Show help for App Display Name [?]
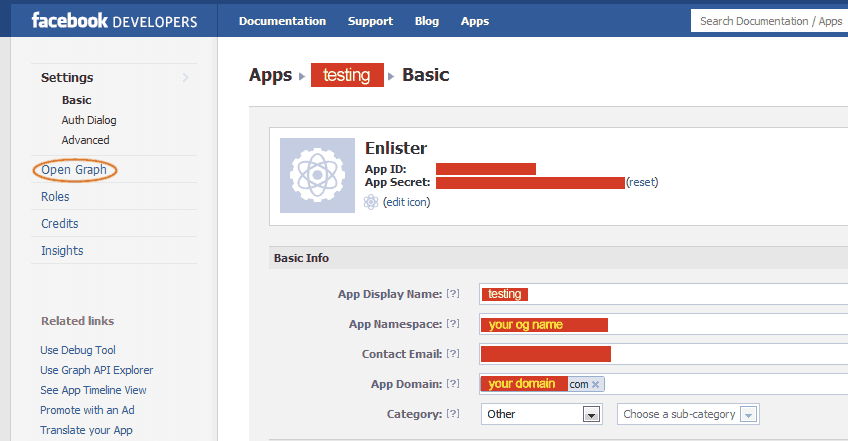 (453, 293)
